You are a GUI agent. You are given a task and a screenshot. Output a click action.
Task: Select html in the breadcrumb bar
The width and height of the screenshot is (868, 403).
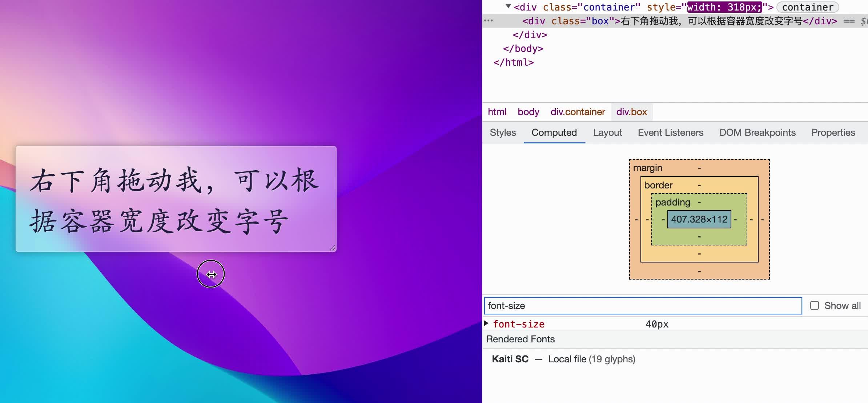497,112
